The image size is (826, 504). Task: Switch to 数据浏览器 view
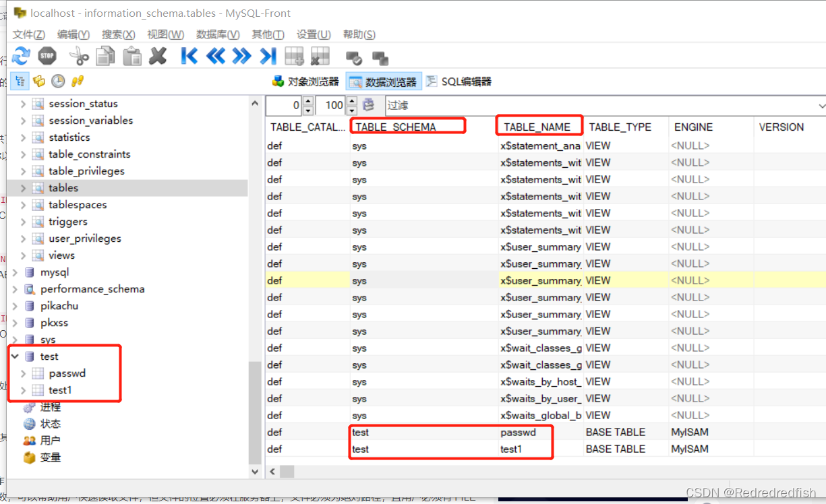[384, 82]
